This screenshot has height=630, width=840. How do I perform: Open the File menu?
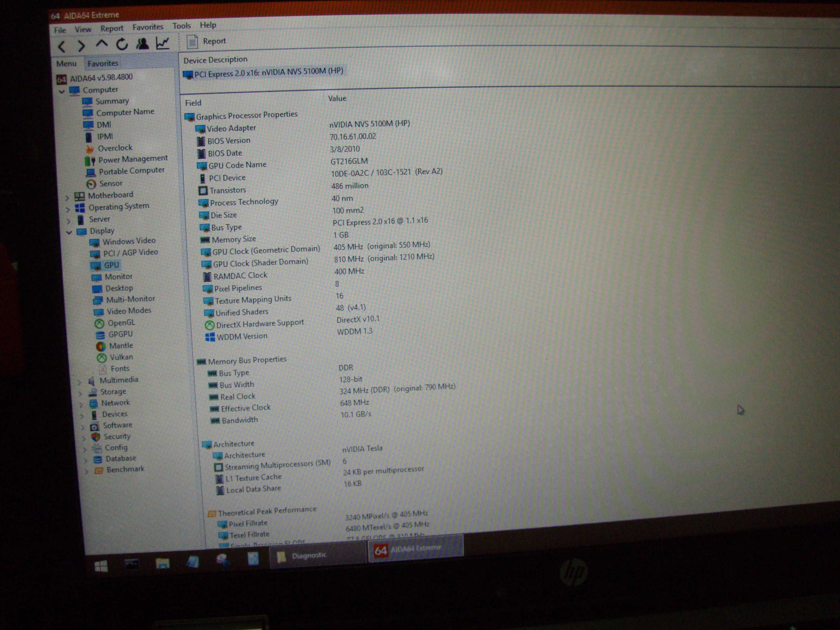(x=60, y=30)
